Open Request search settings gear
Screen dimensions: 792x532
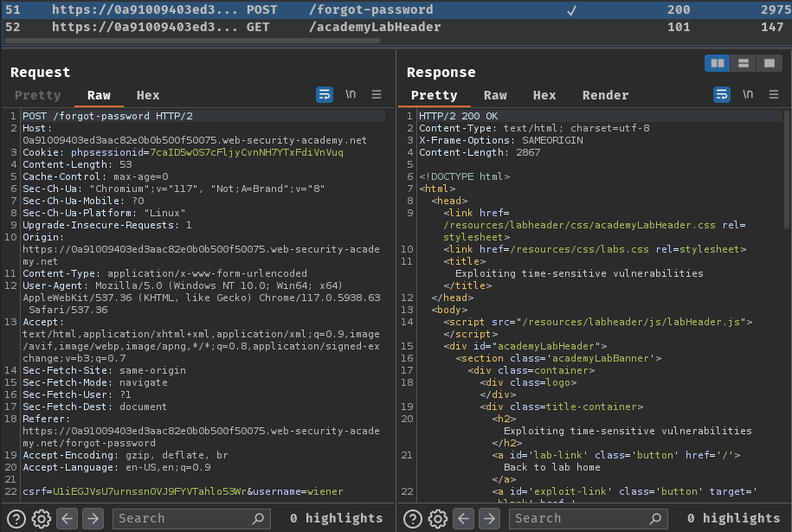coord(42,519)
